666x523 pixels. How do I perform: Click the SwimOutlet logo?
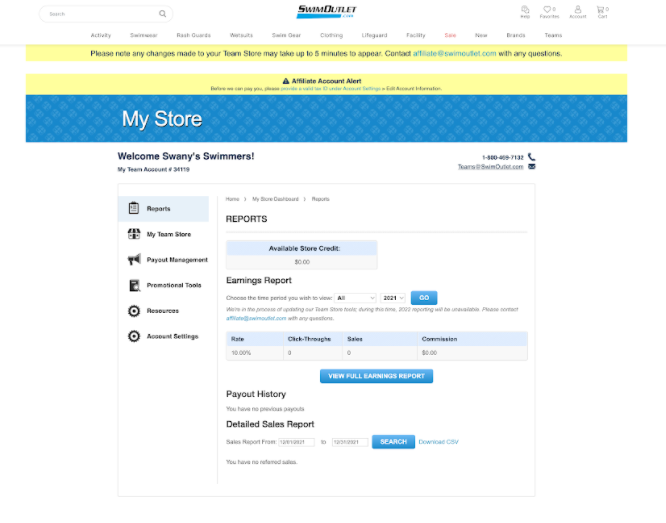pos(326,11)
